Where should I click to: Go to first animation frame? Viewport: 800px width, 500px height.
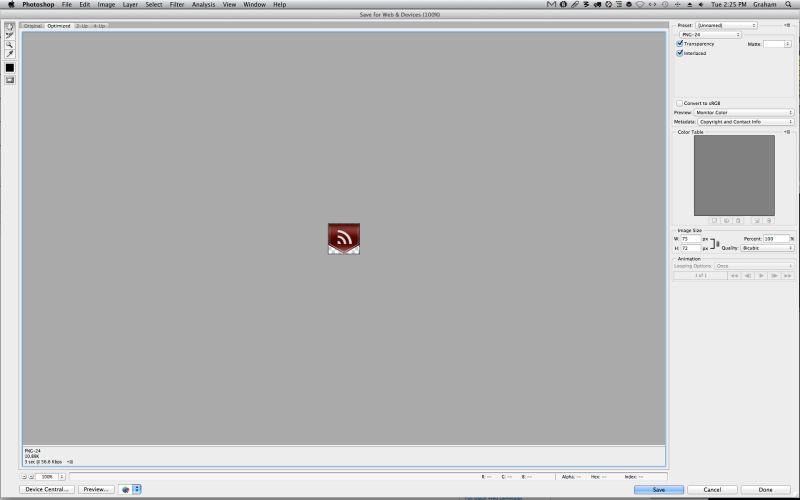[x=734, y=276]
